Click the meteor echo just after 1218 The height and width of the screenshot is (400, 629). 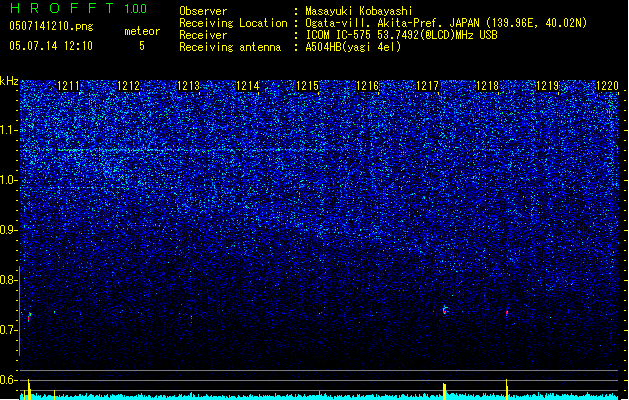tap(507, 313)
